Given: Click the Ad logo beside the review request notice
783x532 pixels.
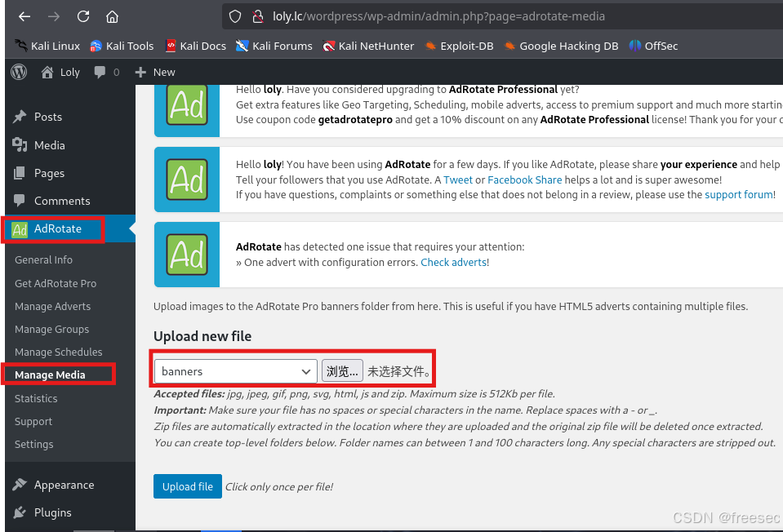Looking at the screenshot, I should 187,180.
